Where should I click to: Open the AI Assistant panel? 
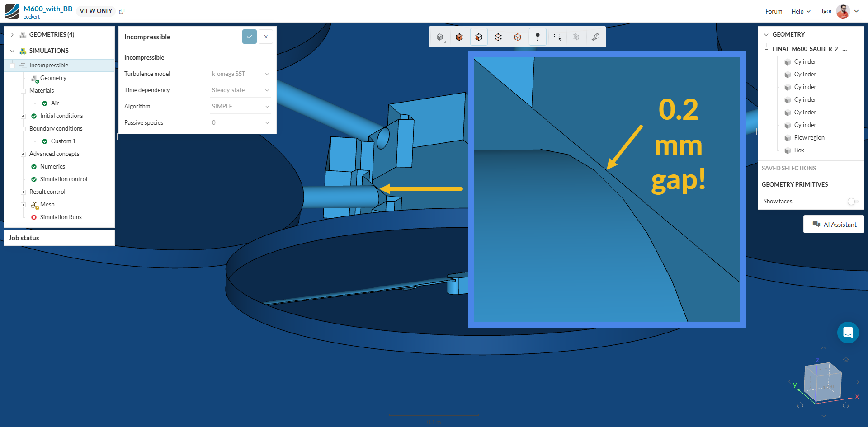point(834,224)
